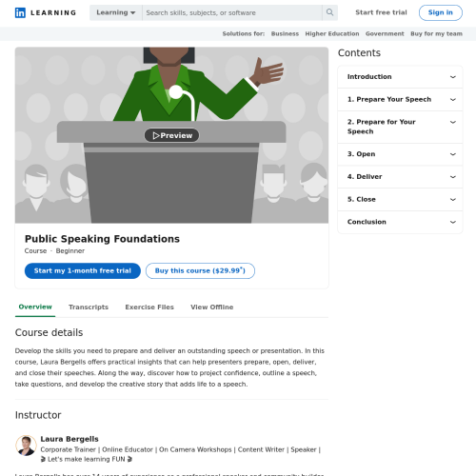476x476 pixels.
Task: Click the Contents heading
Action: 359,52
